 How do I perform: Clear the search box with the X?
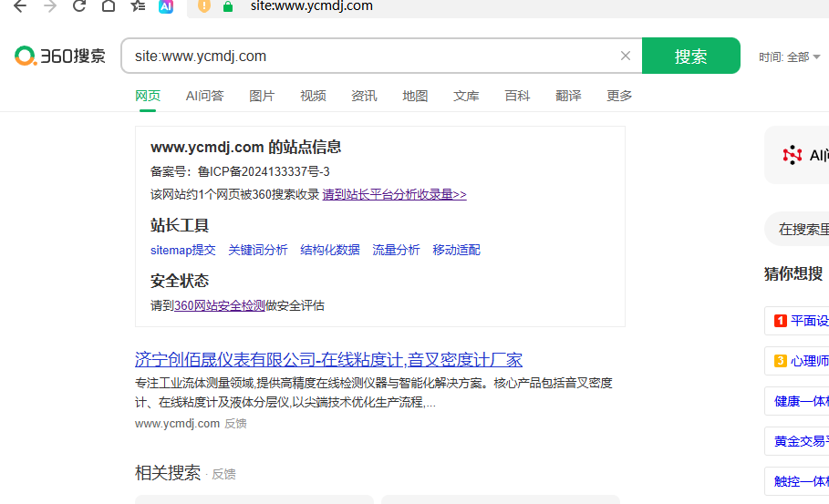coord(626,56)
